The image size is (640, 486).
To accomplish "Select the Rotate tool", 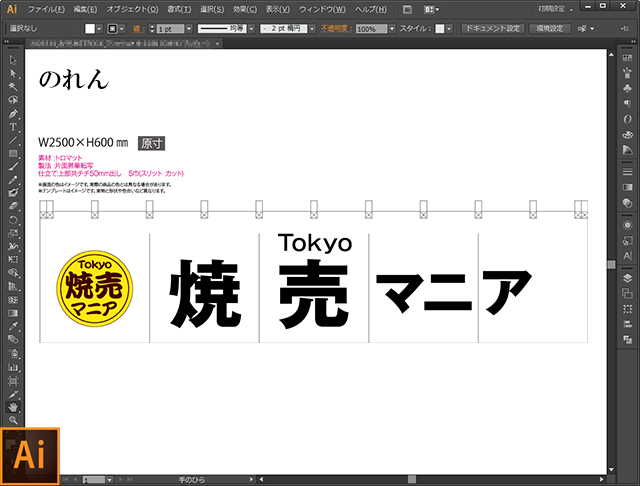I will click(13, 220).
